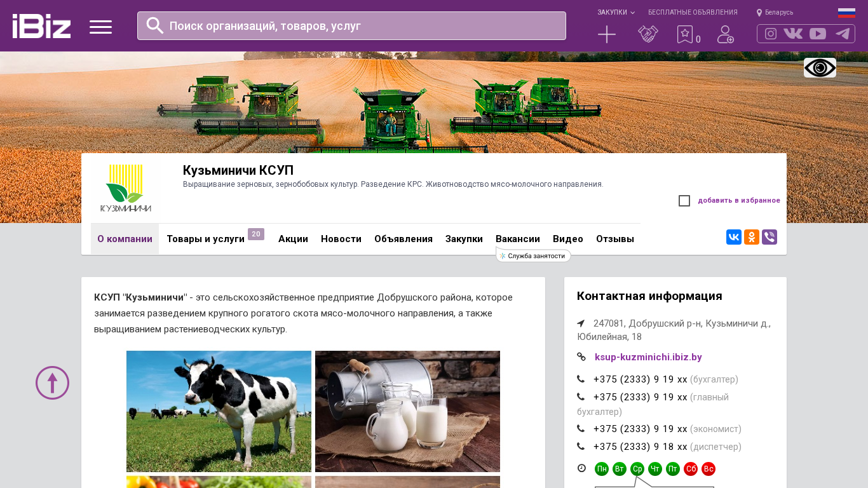Open the cow photo thumbnail

219,411
